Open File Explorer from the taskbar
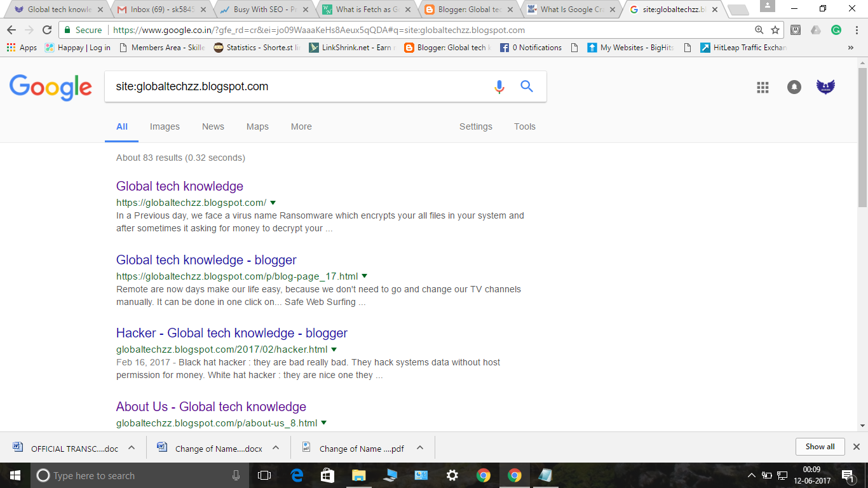The image size is (868, 488). (359, 475)
